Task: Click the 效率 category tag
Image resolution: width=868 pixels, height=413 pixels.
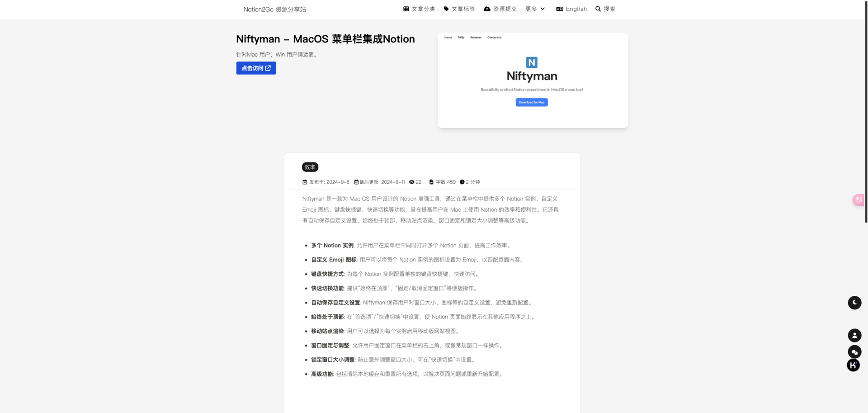Action: [x=310, y=167]
